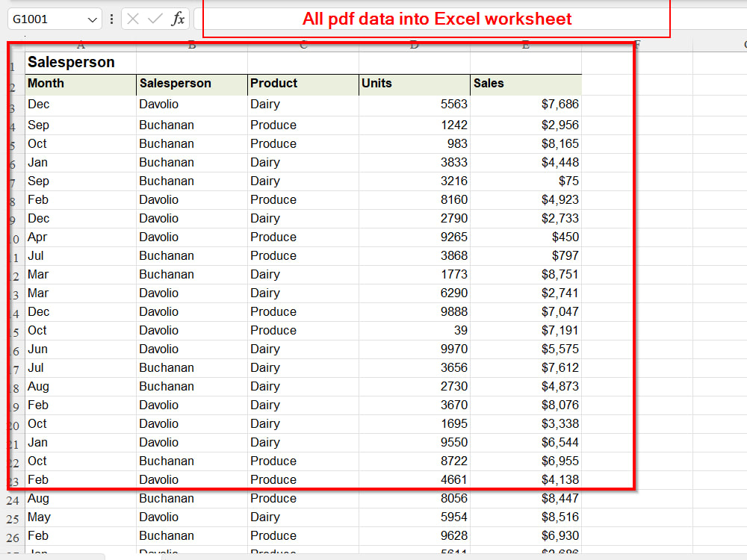Click the Enter checkmark icon
The image size is (747, 560).
pyautogui.click(x=155, y=19)
